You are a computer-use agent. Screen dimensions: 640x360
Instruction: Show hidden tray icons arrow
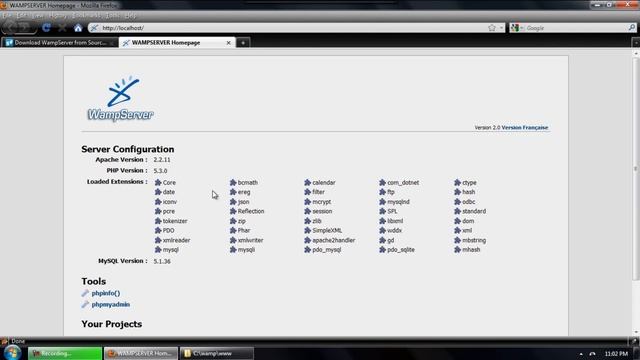tap(581, 354)
